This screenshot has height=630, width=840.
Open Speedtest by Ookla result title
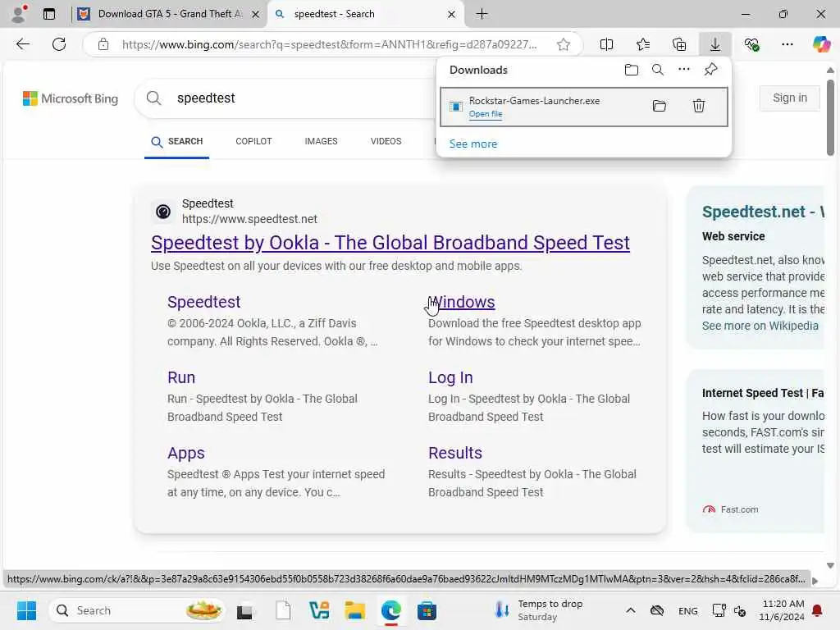390,243
